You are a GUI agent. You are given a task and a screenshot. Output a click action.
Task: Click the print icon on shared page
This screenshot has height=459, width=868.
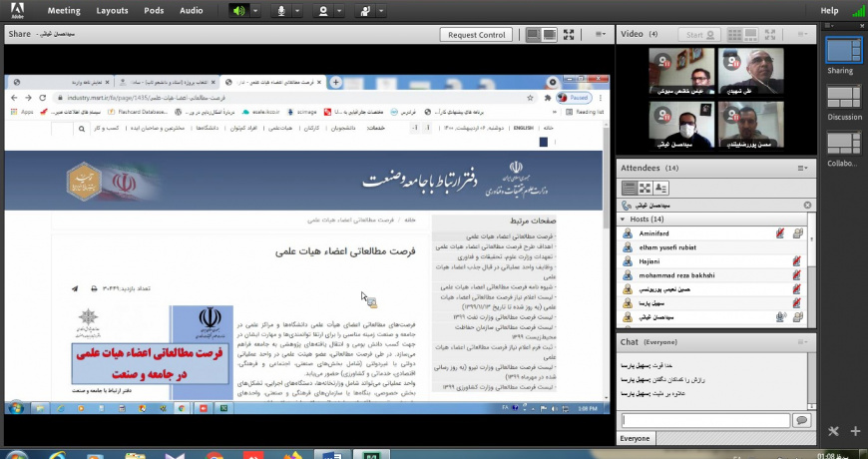94,288
